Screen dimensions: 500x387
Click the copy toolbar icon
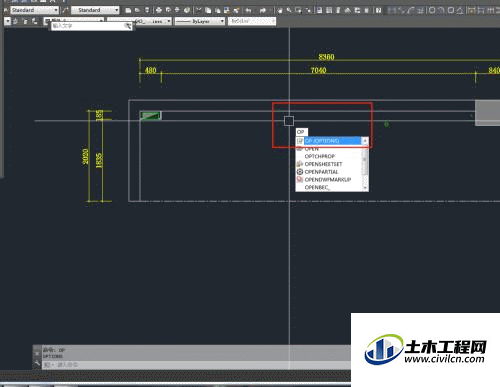click(x=208, y=11)
